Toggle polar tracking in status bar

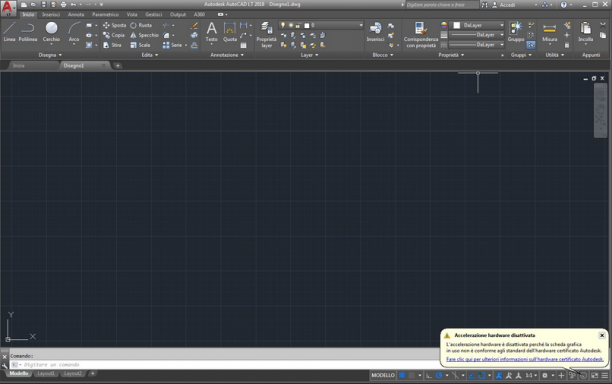coord(439,375)
